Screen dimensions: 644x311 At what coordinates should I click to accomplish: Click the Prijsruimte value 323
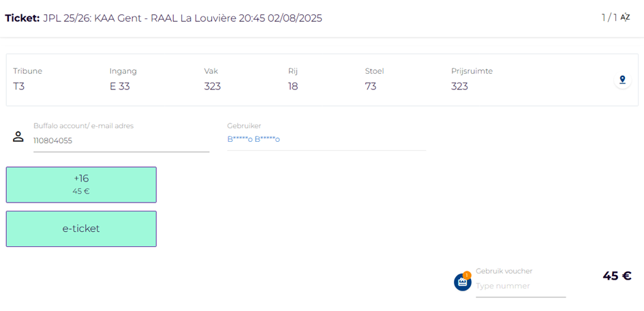pos(459,87)
